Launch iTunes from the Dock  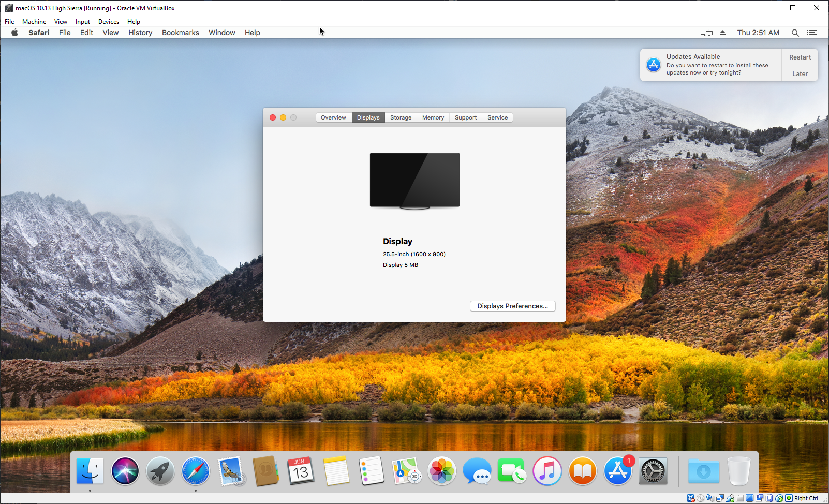click(547, 471)
